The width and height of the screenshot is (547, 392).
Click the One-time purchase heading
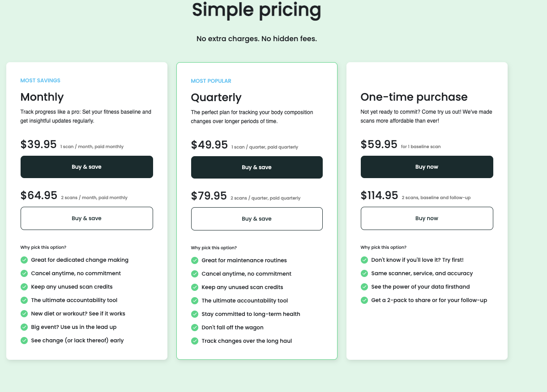pos(414,97)
